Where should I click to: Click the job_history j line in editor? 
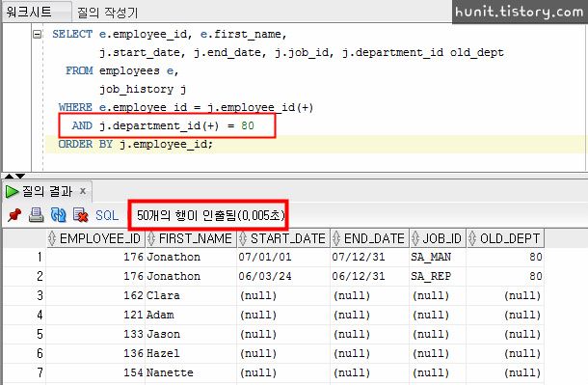(x=143, y=90)
